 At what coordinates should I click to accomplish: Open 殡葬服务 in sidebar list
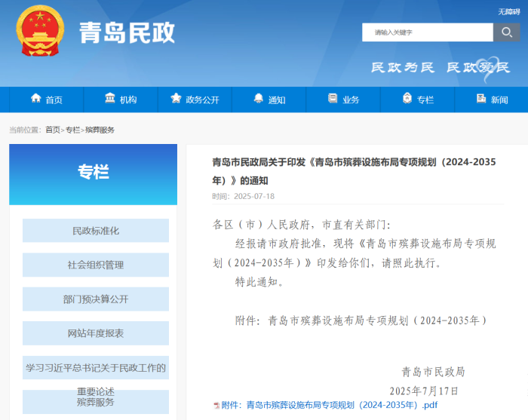(96, 403)
